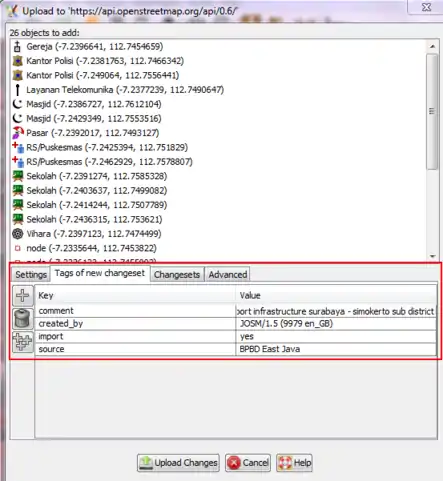Open the Changesets tab
Viewport: 443px width, 481px height.
click(x=177, y=275)
